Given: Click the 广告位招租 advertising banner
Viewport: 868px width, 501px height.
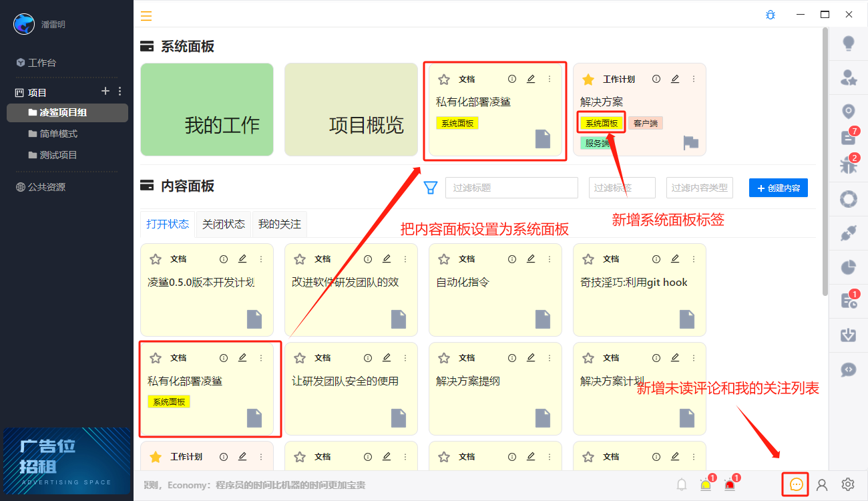Looking at the screenshot, I should point(67,461).
